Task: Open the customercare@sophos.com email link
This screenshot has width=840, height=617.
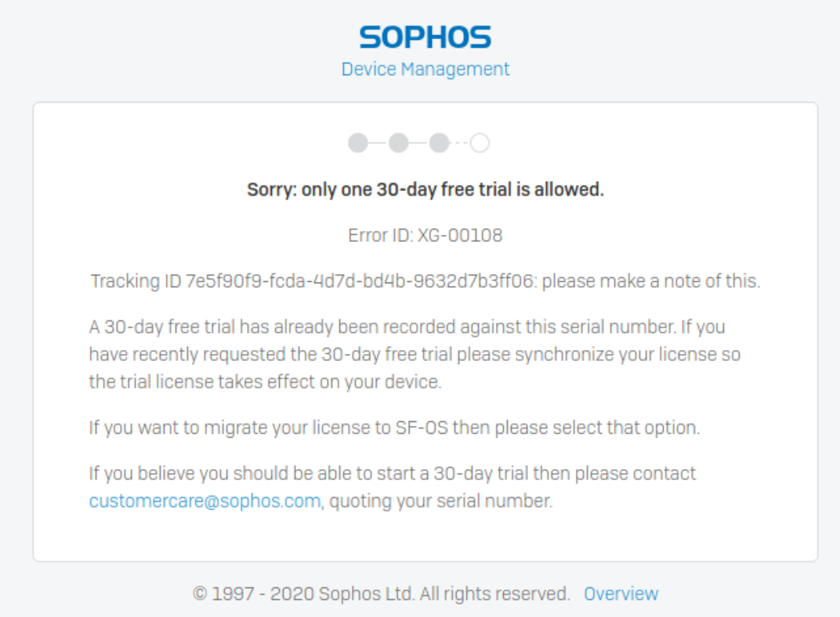Action: click(x=205, y=501)
